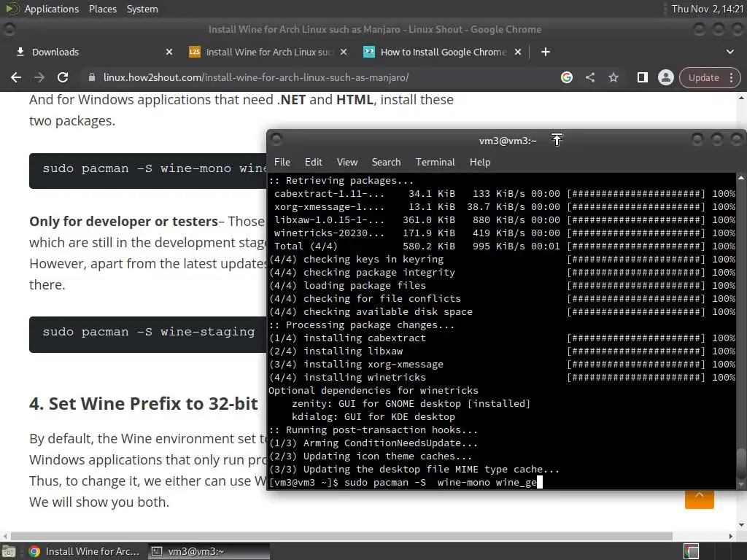Open the terminal File menu
Screen dimensions: 747x560
(x=282, y=162)
